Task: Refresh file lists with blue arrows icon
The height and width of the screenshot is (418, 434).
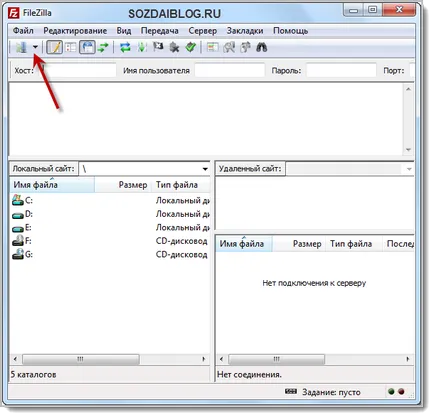Action: (125, 47)
